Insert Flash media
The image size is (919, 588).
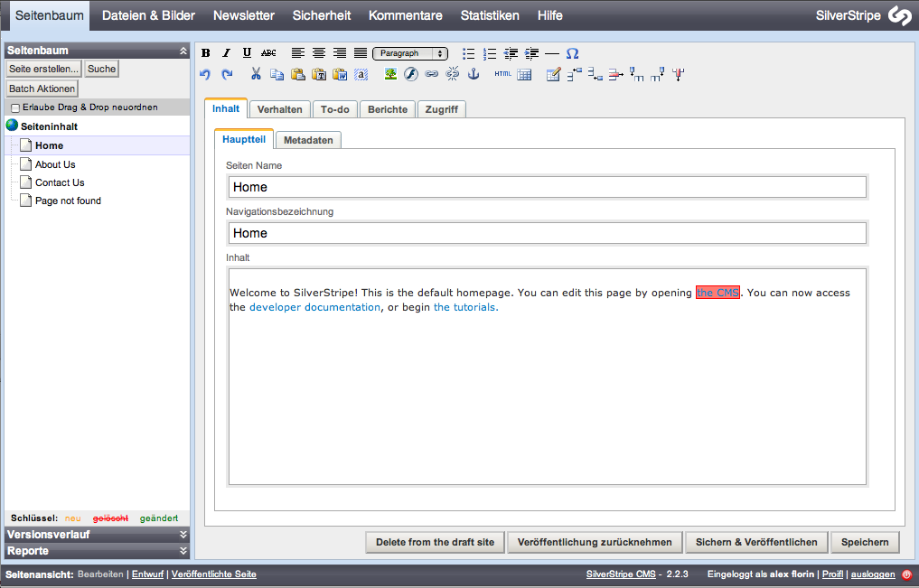click(x=411, y=74)
